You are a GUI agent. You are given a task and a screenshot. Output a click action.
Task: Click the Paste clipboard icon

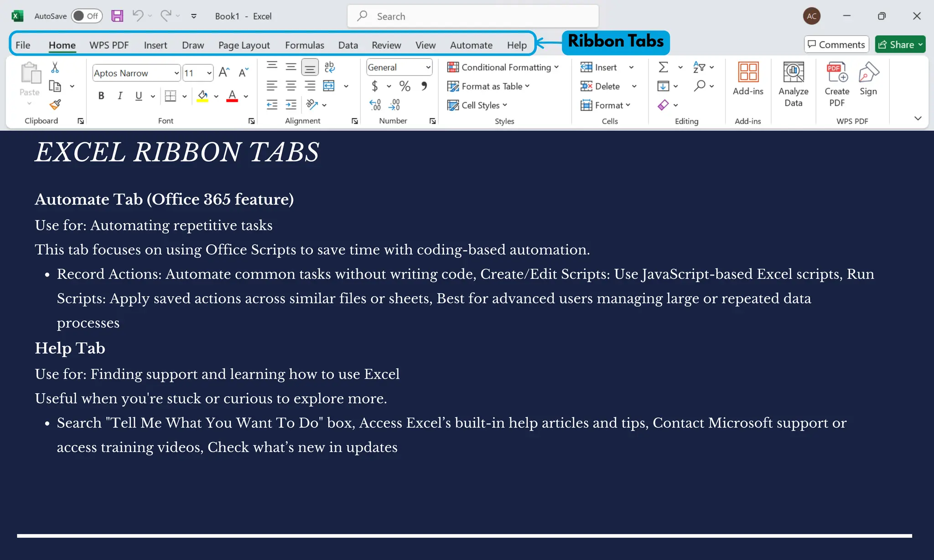tap(30, 73)
